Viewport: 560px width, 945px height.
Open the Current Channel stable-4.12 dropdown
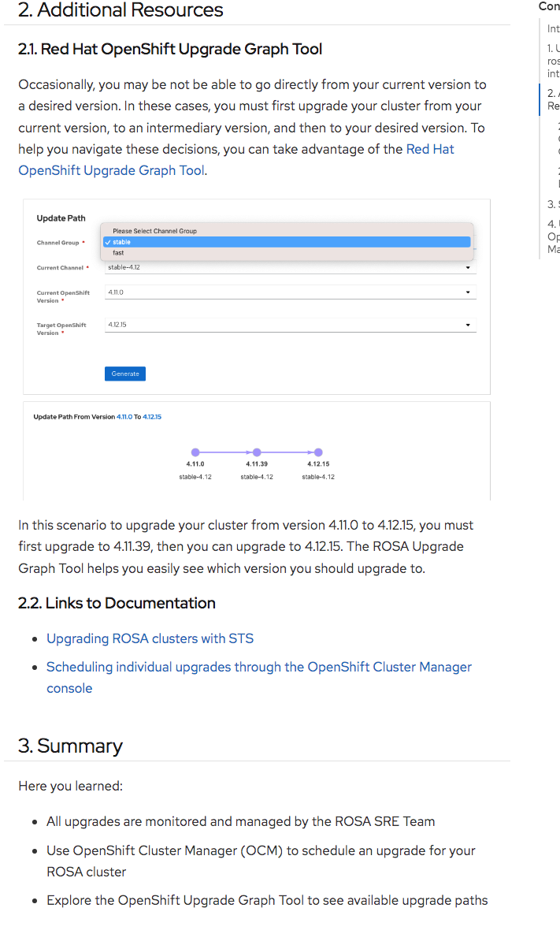290,267
